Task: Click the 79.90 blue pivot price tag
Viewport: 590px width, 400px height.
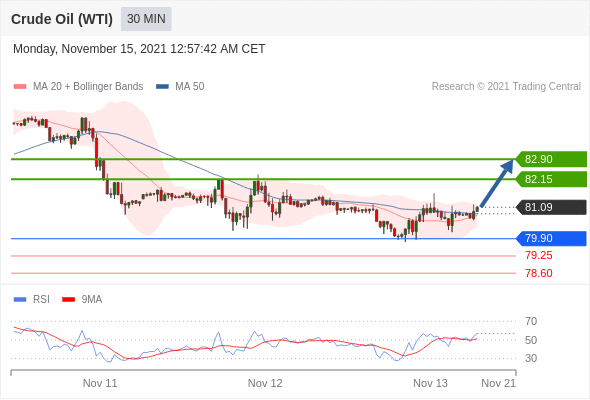Action: pyautogui.click(x=551, y=238)
